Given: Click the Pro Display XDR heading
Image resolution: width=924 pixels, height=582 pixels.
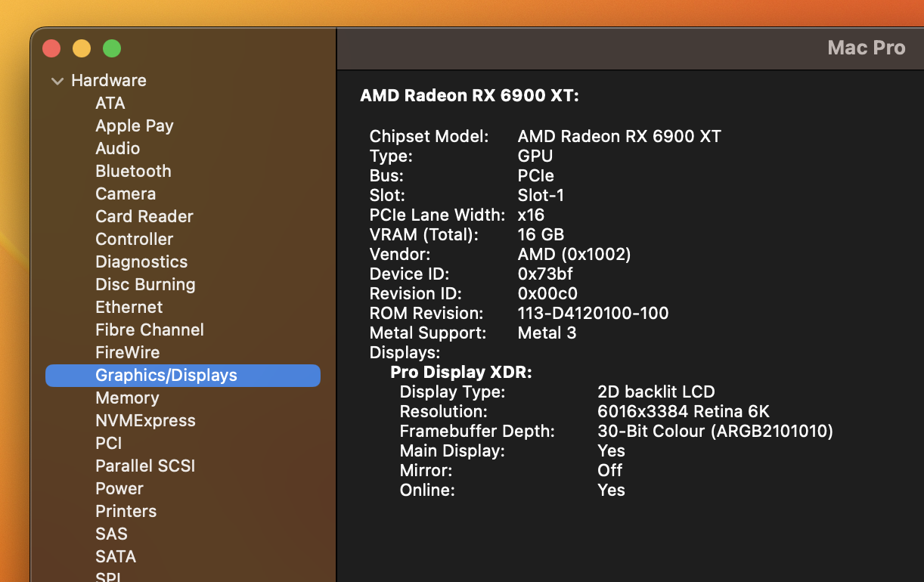Looking at the screenshot, I should 461,372.
